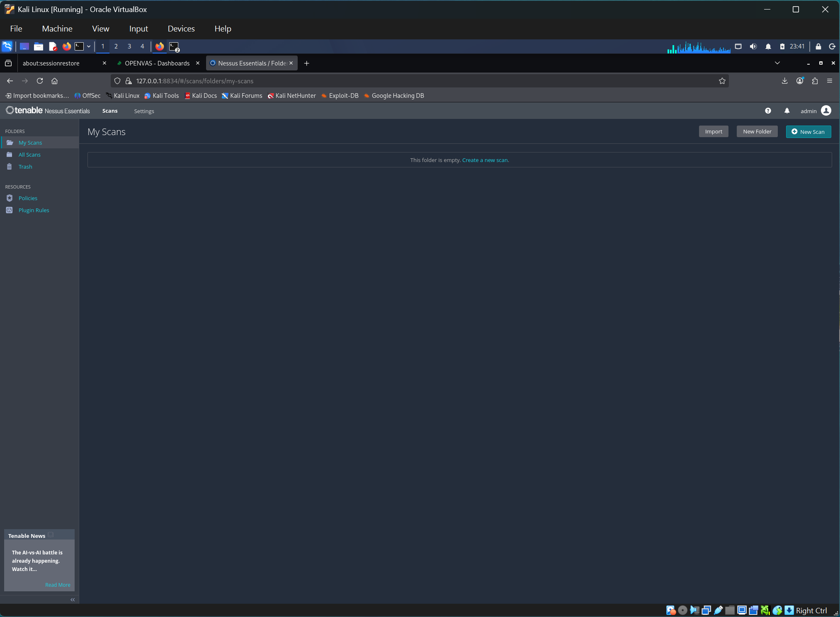
Task: Close the Nessus Essentials browser tab
Action: [291, 63]
